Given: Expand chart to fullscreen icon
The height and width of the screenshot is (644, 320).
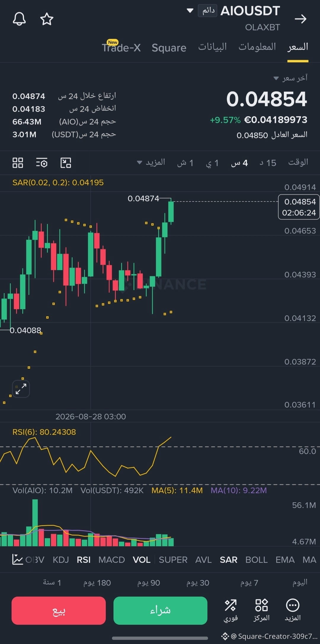Looking at the screenshot, I should (21, 389).
